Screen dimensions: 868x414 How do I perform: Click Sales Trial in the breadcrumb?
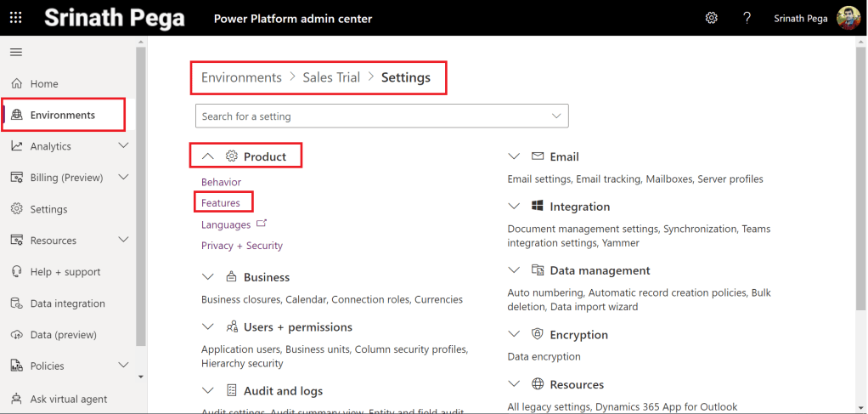(x=331, y=77)
